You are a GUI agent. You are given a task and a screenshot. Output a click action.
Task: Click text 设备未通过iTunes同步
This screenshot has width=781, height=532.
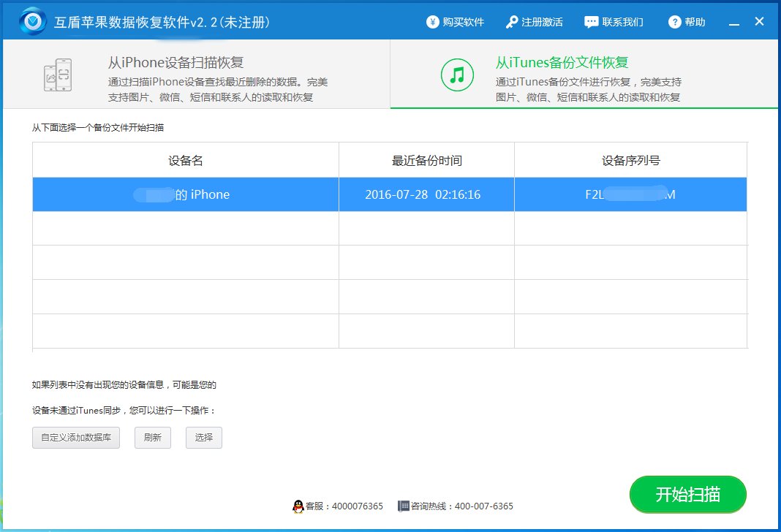(x=77, y=411)
